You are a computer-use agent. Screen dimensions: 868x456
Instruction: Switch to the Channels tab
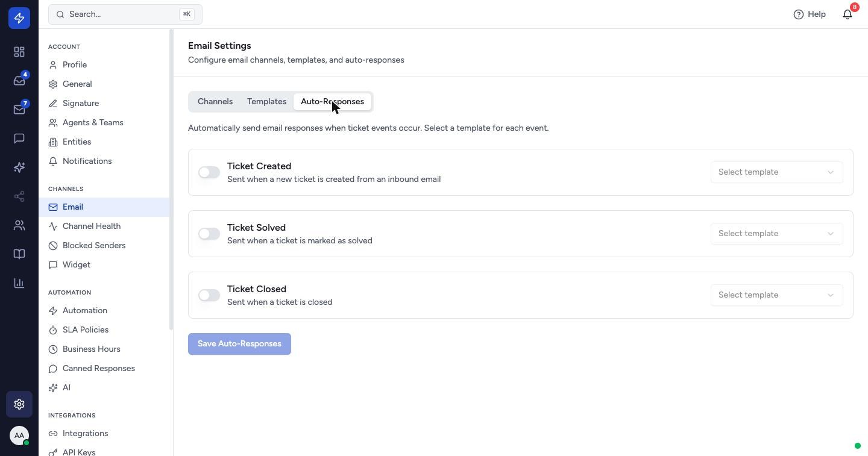point(215,101)
